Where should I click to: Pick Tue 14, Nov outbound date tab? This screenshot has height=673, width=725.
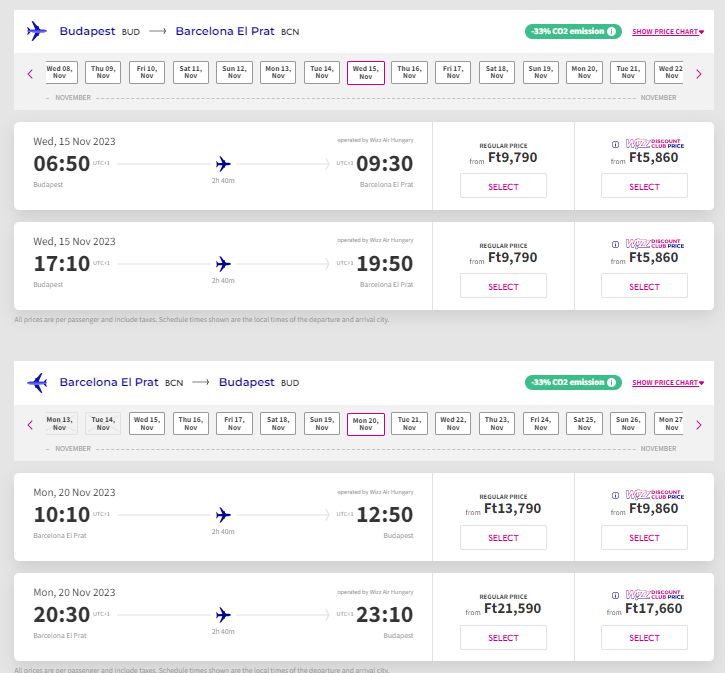(322, 72)
